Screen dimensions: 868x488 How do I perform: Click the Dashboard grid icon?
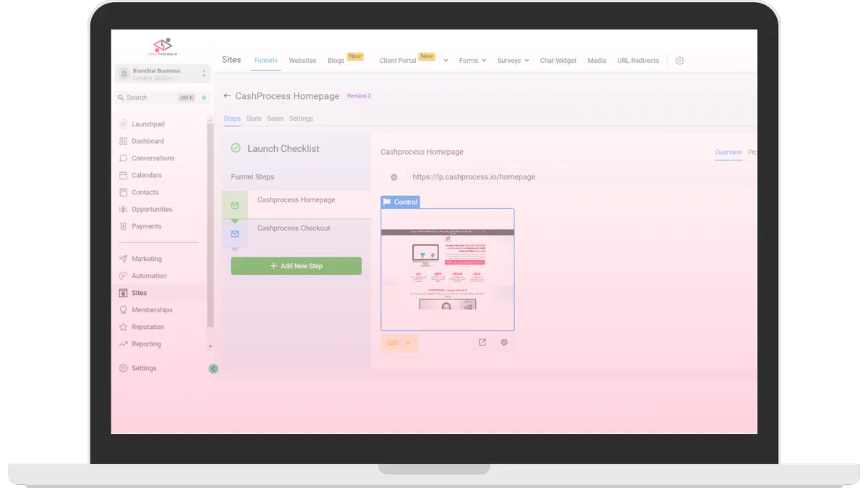(x=123, y=141)
